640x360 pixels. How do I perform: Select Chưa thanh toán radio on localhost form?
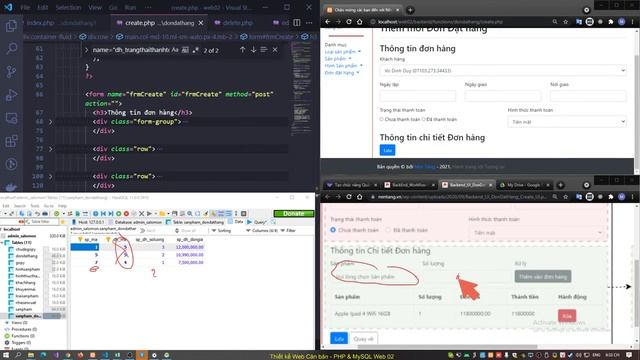pos(382,119)
